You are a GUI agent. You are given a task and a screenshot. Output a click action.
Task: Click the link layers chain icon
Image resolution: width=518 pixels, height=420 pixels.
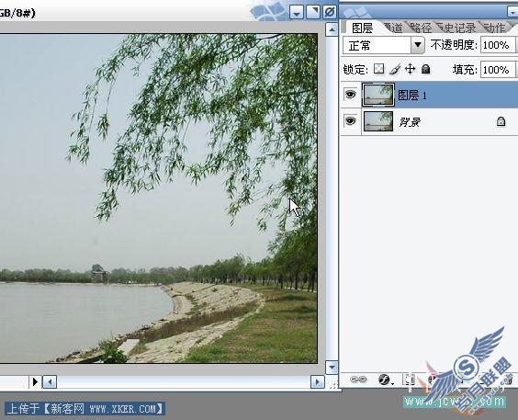click(x=358, y=379)
